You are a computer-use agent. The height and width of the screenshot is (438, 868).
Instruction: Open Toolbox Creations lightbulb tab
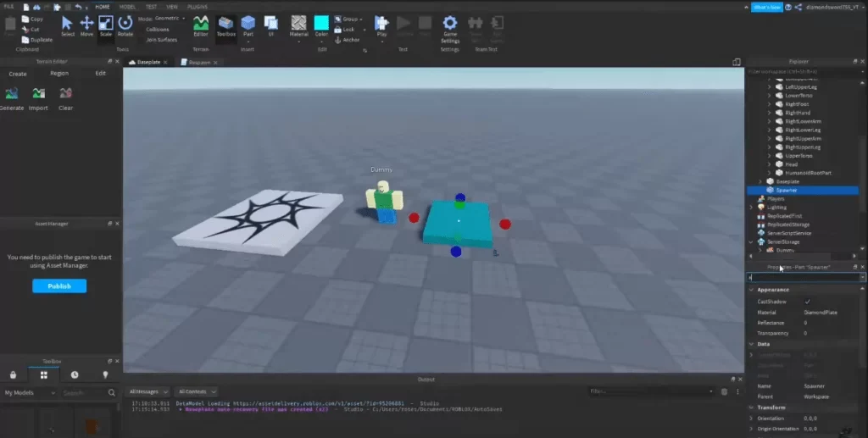click(105, 374)
